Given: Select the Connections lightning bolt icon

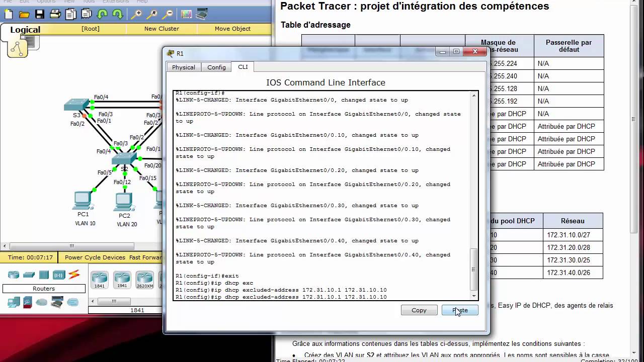Looking at the screenshot, I should [74, 275].
